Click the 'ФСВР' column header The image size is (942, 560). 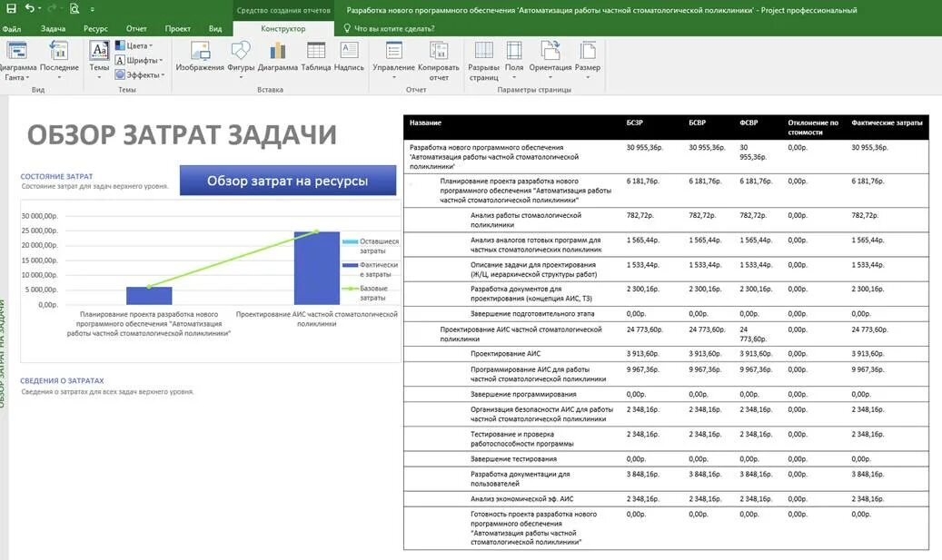tap(749, 123)
